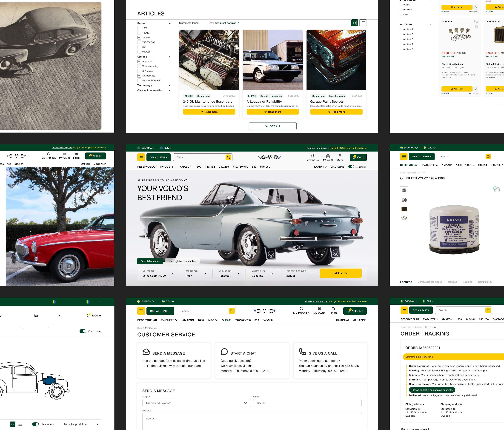Open Lists icon above the grey Volvo hero
The image size is (504, 430).
[340, 157]
